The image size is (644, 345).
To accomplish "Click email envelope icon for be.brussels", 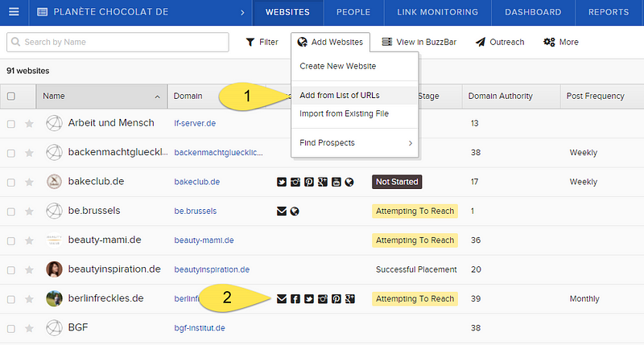I will [281, 212].
